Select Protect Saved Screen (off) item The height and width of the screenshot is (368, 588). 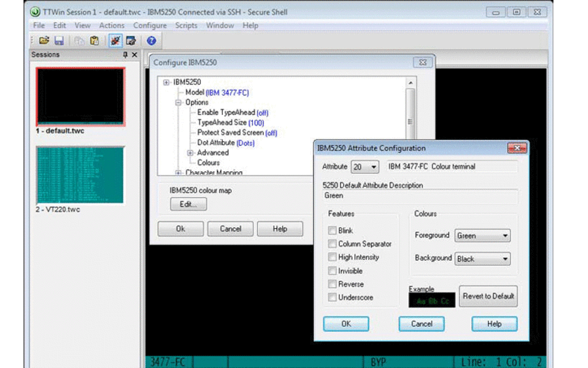237,133
